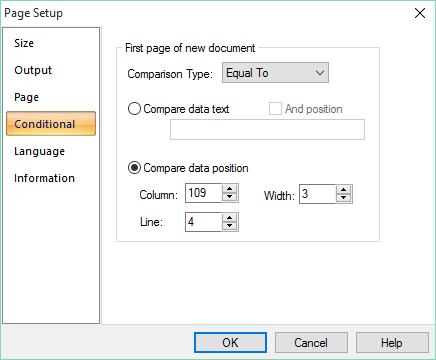436x360 pixels.
Task: Click the Cancel button
Action: tap(311, 342)
